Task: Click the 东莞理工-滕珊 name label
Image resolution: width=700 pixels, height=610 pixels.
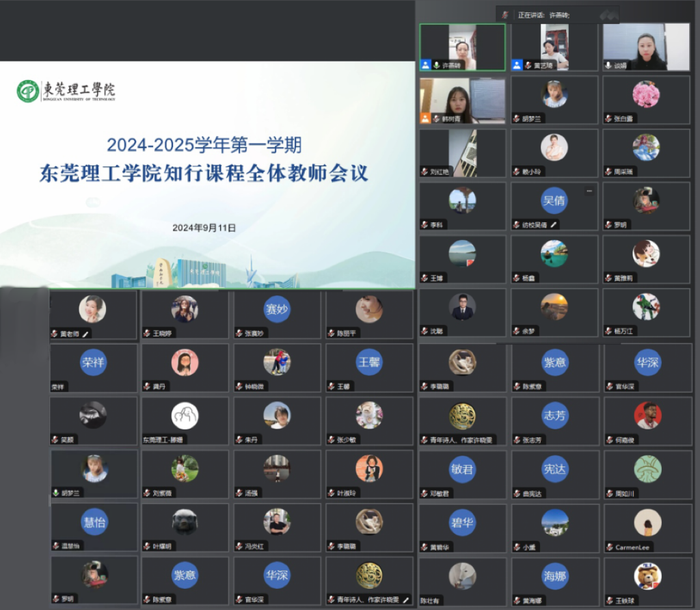Action: tap(163, 440)
